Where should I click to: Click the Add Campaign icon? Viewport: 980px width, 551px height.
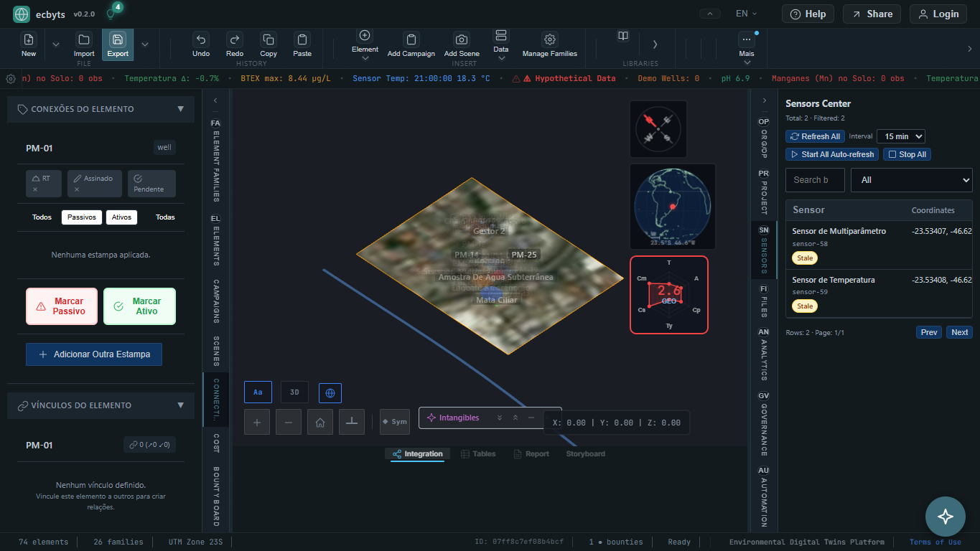[411, 40]
